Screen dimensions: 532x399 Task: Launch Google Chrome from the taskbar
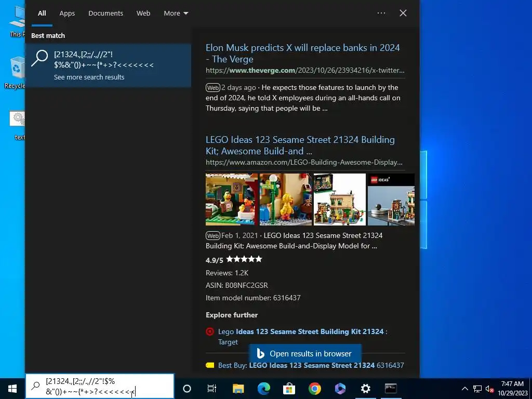click(314, 389)
